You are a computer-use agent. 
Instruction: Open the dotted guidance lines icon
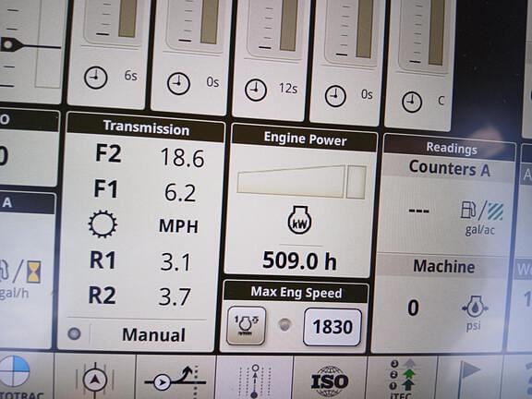pyautogui.click(x=255, y=381)
